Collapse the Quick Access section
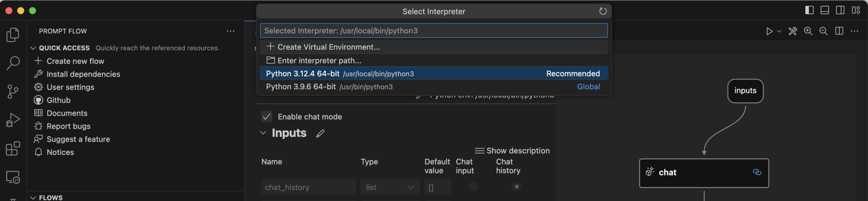 coord(33,48)
